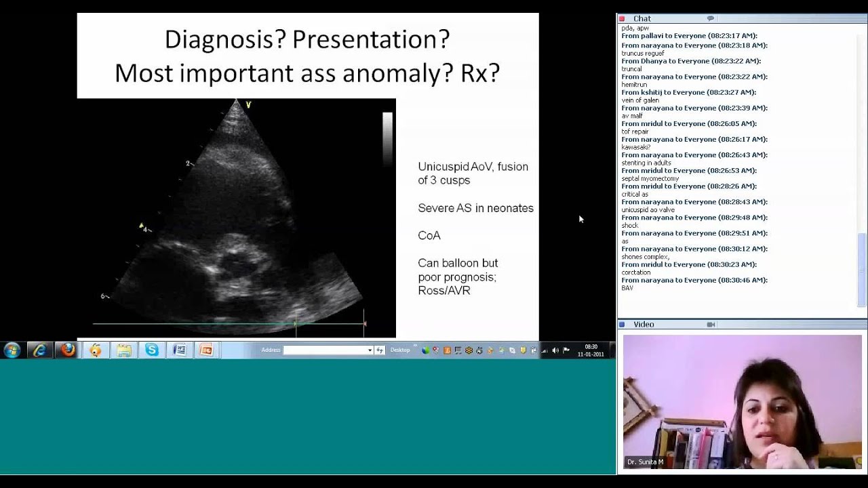
Task: Open the volume speaker tray icon
Action: [555, 350]
